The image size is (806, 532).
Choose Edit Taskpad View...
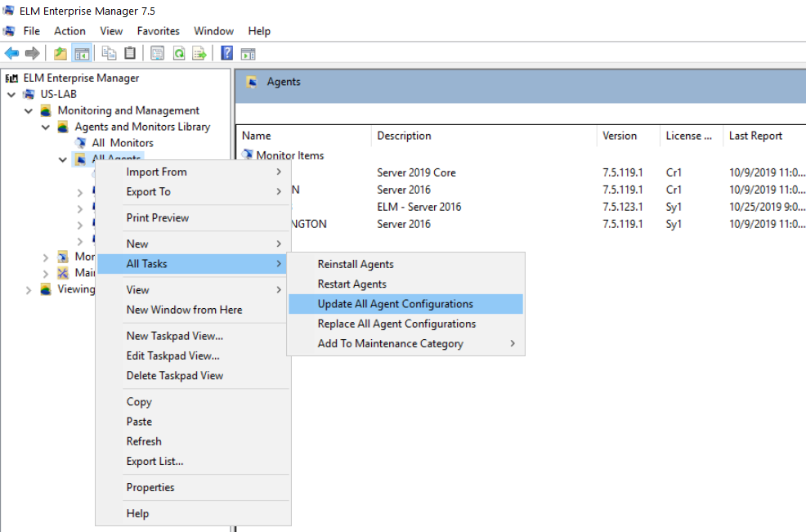(x=193, y=355)
